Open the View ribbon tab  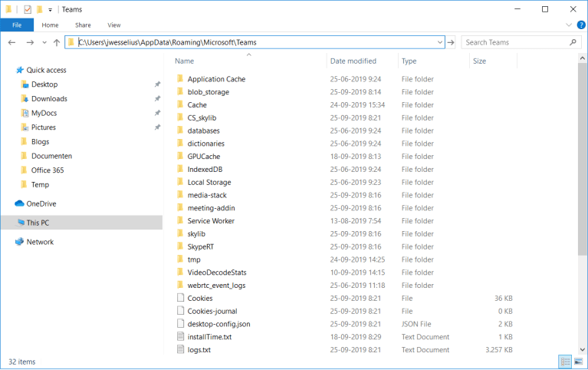coord(113,25)
